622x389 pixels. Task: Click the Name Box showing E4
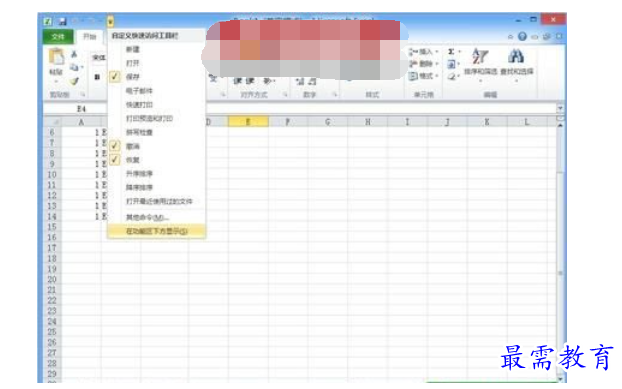pyautogui.click(x=75, y=109)
